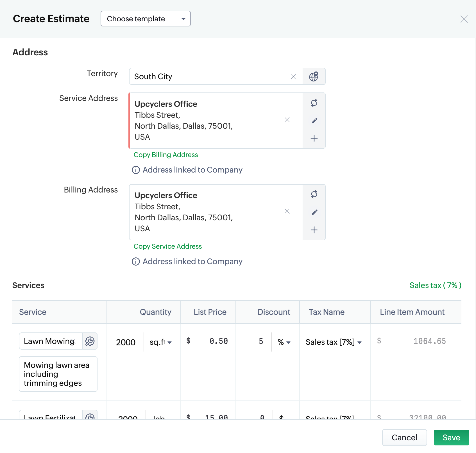Open Sales tax [7%] dropdown for Lawn Mowing
Viewport: 476px width, 453px height.
coord(334,342)
